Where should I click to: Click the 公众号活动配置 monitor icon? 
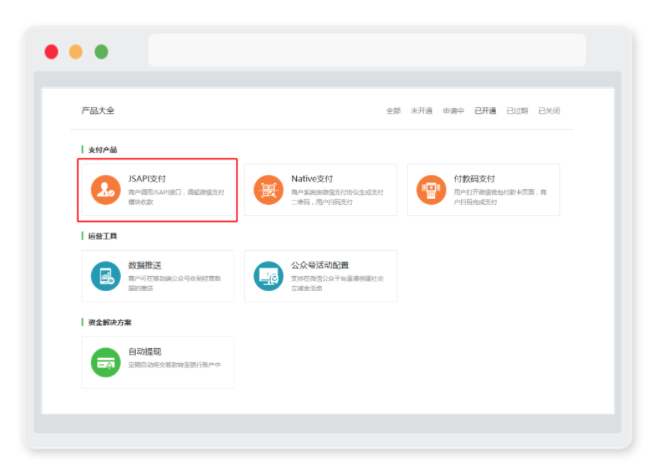[x=269, y=276]
